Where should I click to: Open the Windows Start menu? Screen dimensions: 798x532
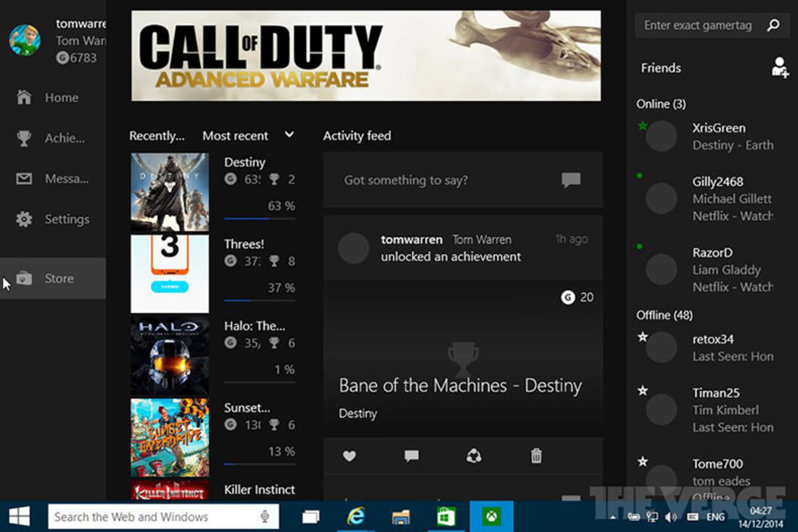point(19,516)
